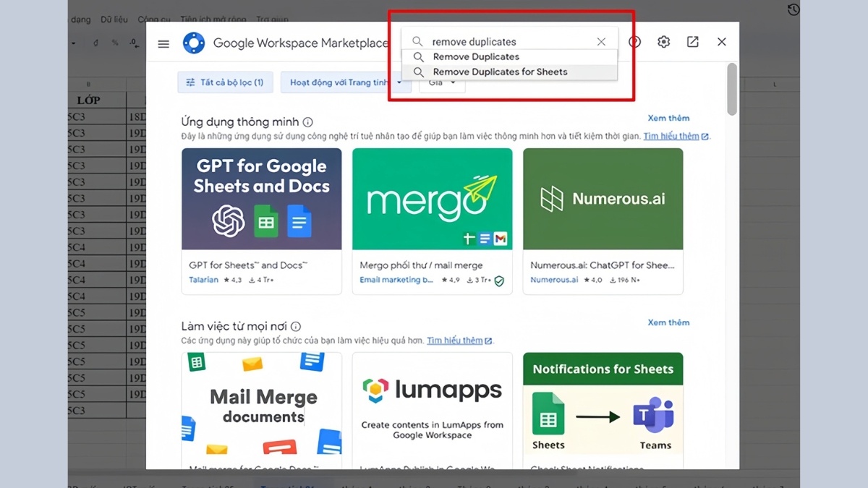Open the GPT for Google Sheets and Docs thumbnail
Viewport: 868px width, 488px height.
click(x=261, y=199)
